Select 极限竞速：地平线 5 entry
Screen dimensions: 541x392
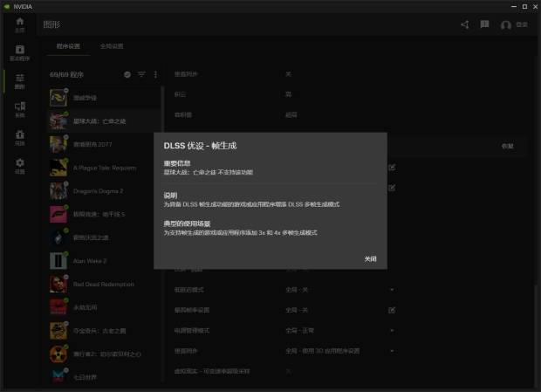(x=104, y=214)
